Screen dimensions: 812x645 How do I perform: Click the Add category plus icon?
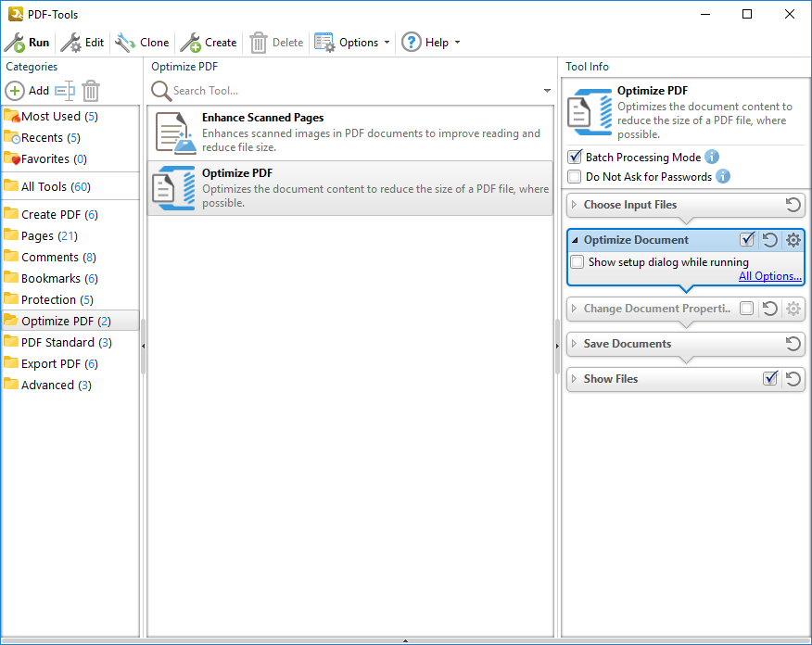tap(16, 91)
